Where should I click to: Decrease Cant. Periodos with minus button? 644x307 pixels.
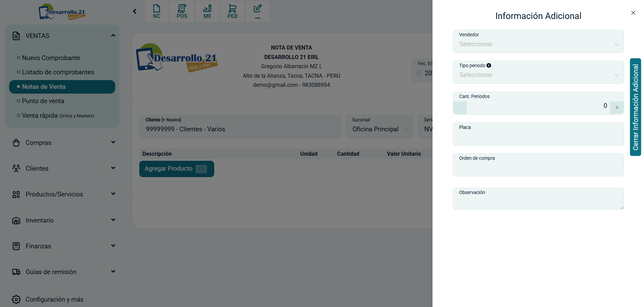460,108
